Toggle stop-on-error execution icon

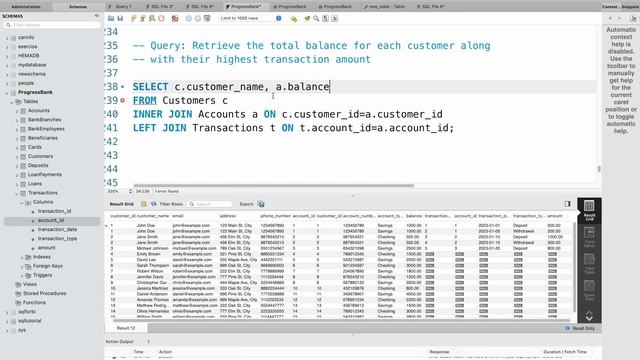pos(175,18)
